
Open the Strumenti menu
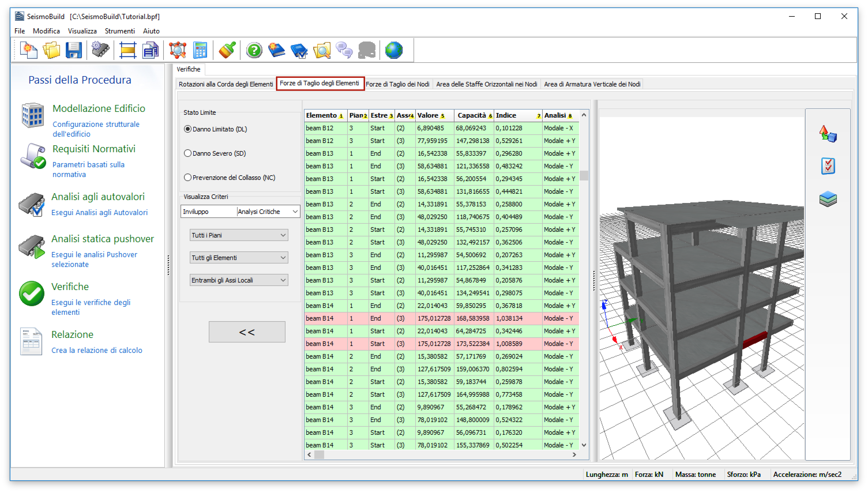click(x=120, y=31)
